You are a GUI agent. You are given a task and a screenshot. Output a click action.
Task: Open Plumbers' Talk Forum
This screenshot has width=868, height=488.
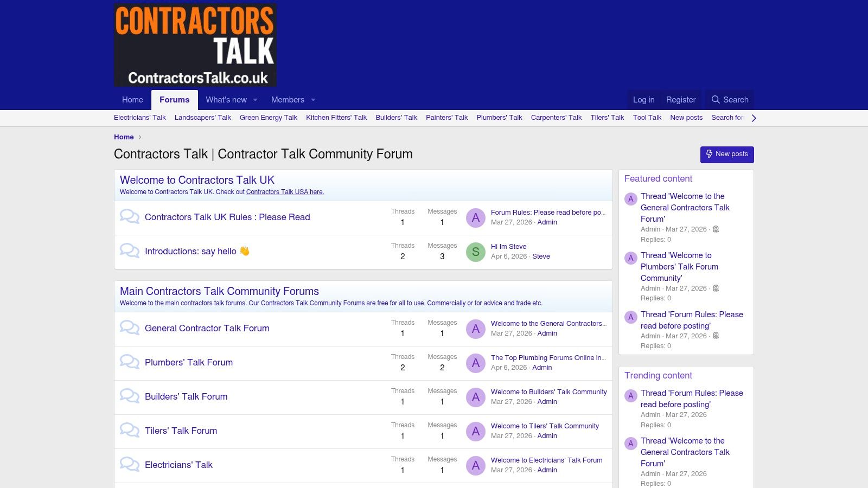189,362
